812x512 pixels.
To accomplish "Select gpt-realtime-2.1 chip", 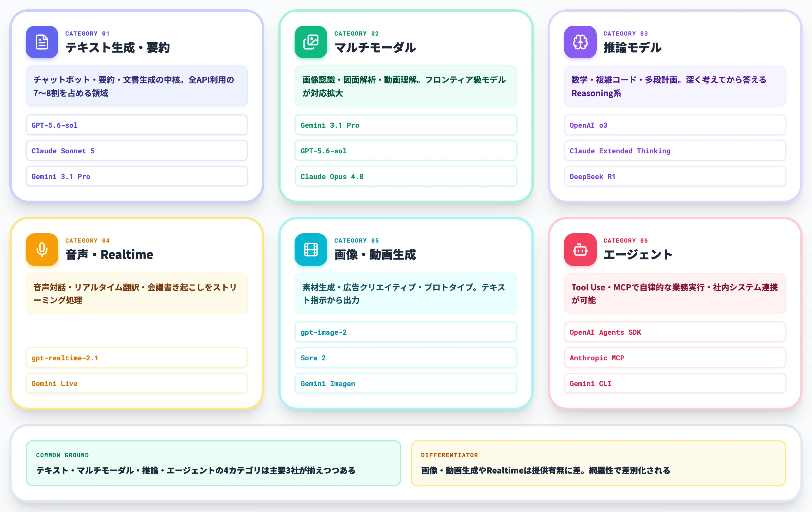I will (136, 358).
